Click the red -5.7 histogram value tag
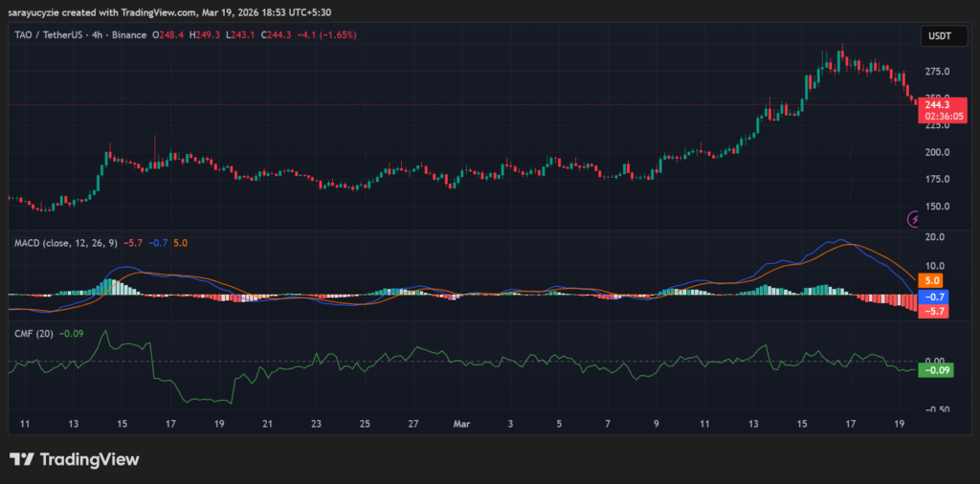Screen dimensions: 980x484 932,312
